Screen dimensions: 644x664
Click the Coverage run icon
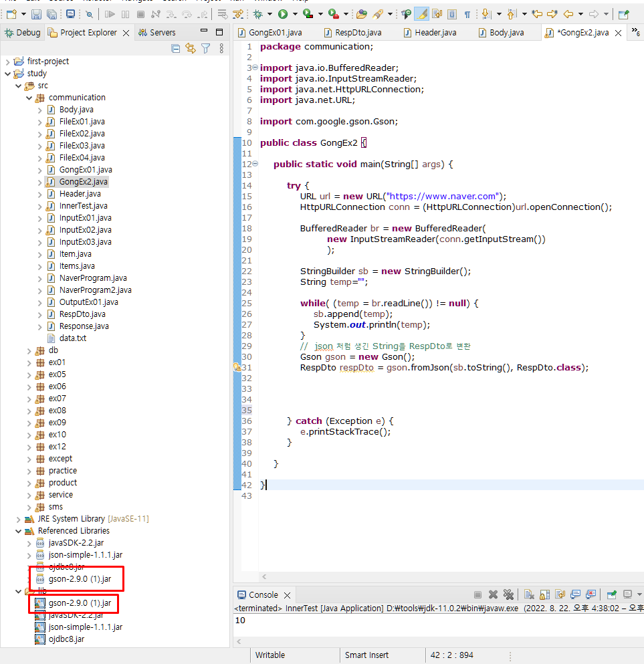point(308,15)
